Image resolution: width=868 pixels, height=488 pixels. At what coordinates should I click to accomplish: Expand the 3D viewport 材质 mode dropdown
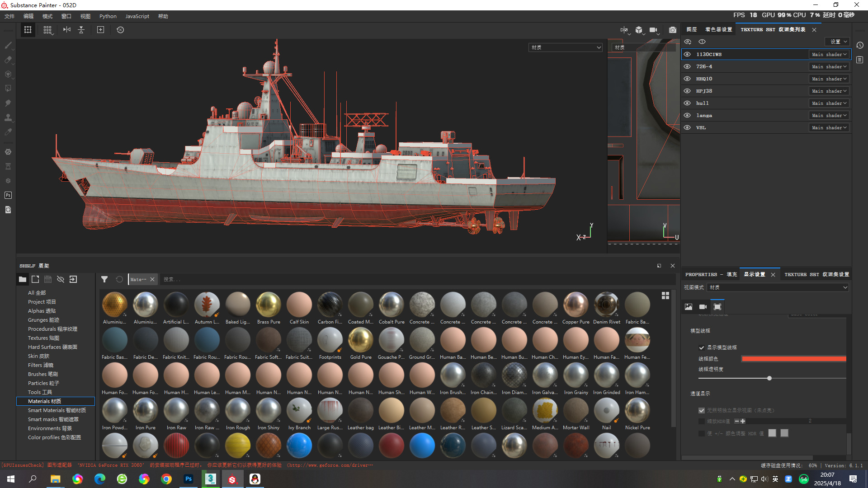coord(565,47)
